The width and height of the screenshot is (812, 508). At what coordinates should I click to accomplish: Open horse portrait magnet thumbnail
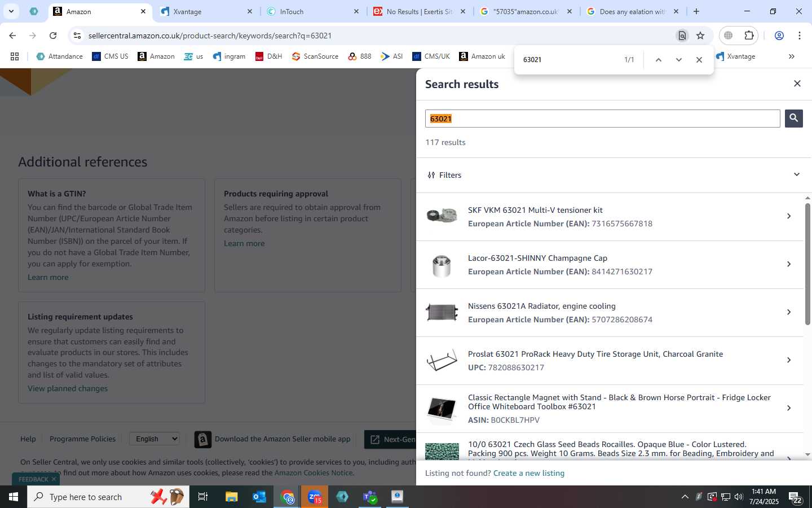point(442,408)
